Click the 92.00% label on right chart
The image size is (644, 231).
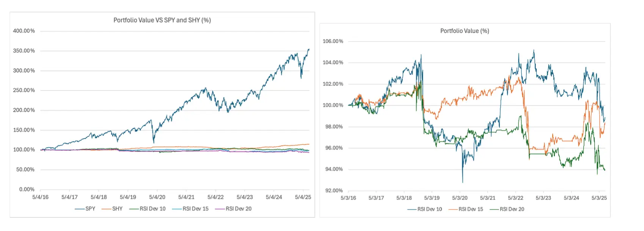click(x=334, y=190)
